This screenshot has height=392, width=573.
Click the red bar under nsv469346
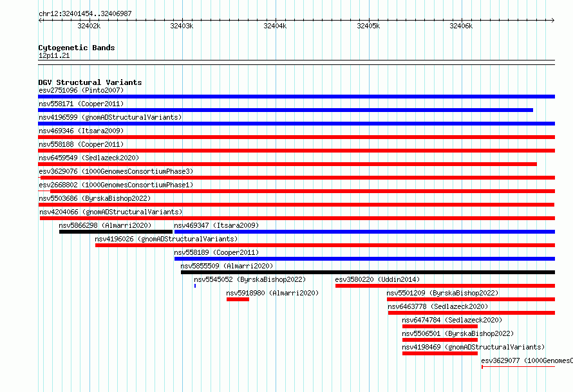[x=296, y=137]
